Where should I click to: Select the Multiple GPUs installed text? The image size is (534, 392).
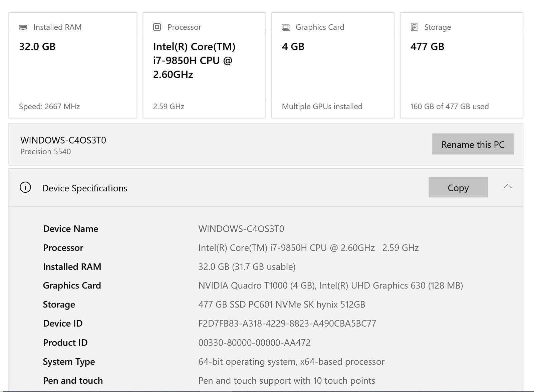coord(322,107)
